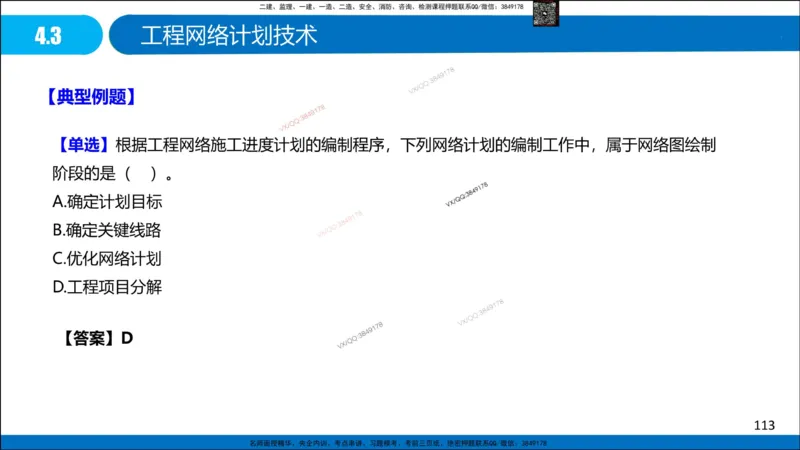Click the 【答案】D answer line
Viewport: 800px width, 450px height.
(x=97, y=338)
